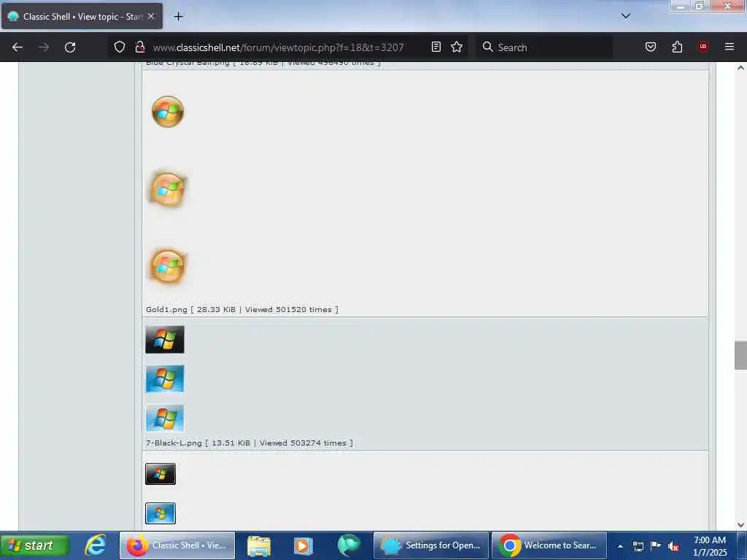The height and width of the screenshot is (560, 747).
Task: Click the taskbar clock 7:00 AM
Action: coord(710,545)
